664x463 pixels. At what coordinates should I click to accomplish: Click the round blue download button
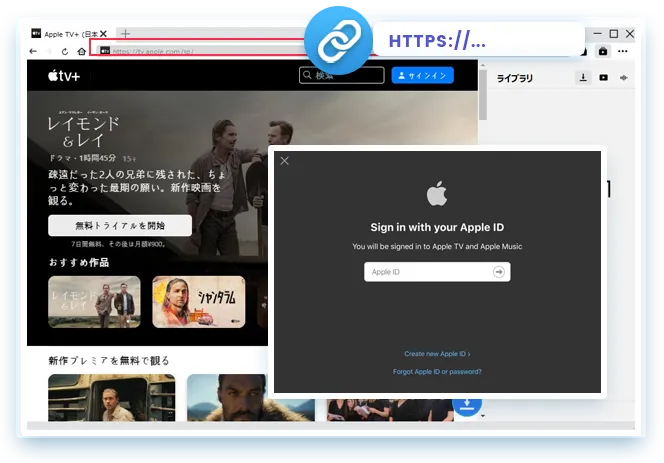(467, 405)
